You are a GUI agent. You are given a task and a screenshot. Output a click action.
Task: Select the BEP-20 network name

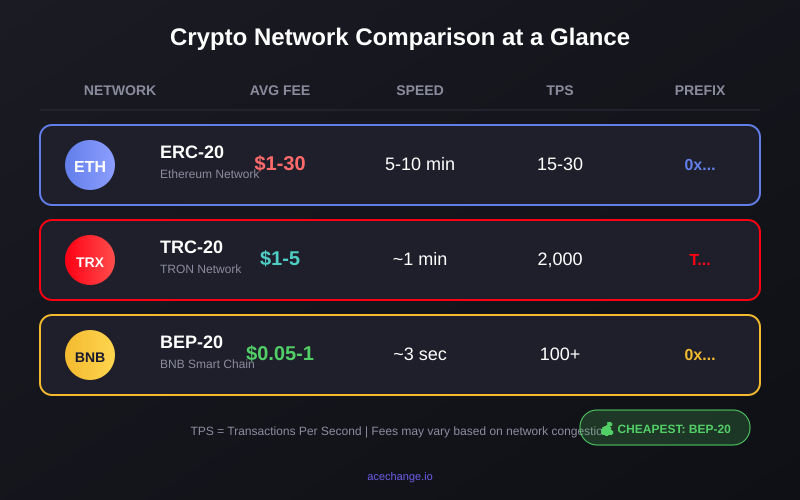pos(191,342)
